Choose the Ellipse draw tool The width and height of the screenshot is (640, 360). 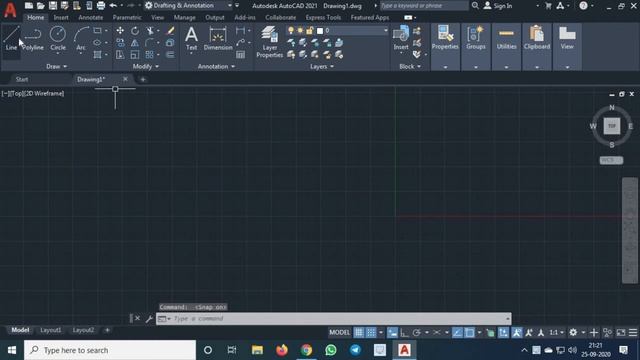(x=98, y=42)
